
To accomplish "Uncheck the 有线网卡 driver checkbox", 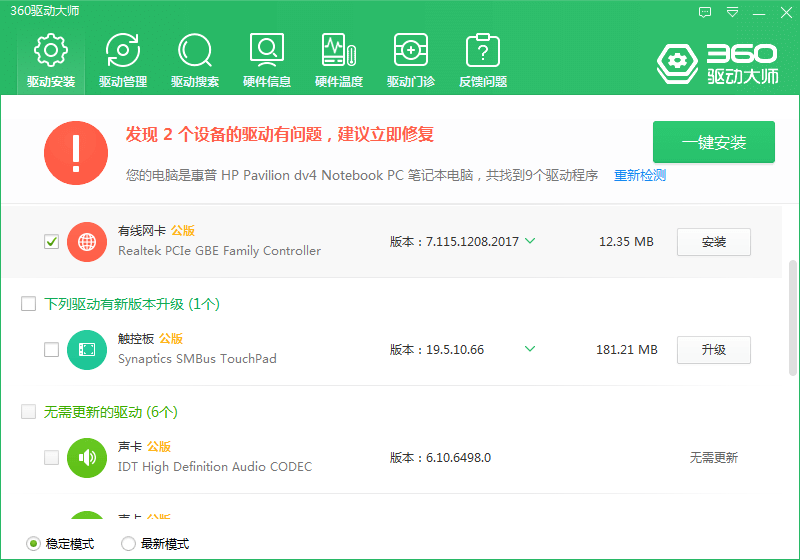I will point(51,242).
